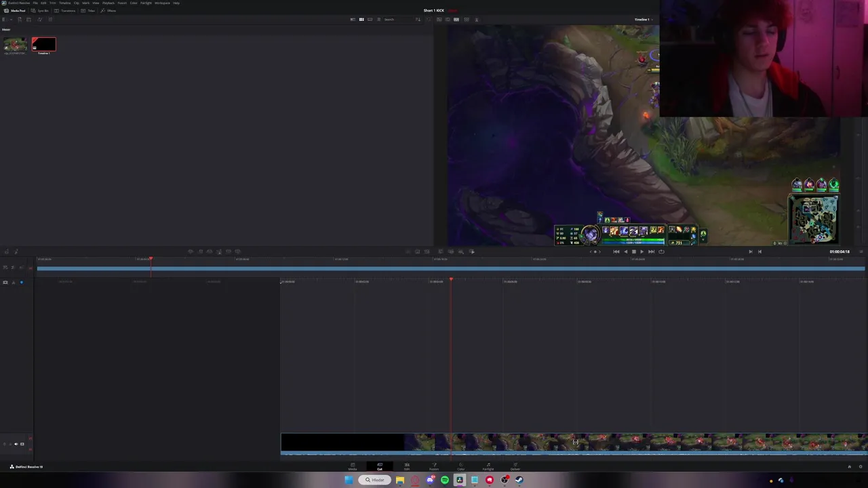Show the Titles panel
Screen dimensions: 868x488
[x=88, y=11]
